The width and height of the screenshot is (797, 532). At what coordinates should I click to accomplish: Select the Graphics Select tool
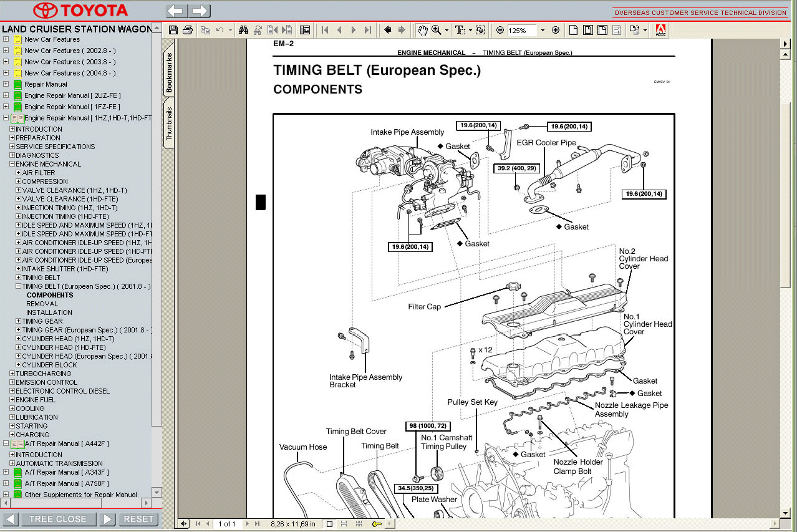(x=480, y=30)
